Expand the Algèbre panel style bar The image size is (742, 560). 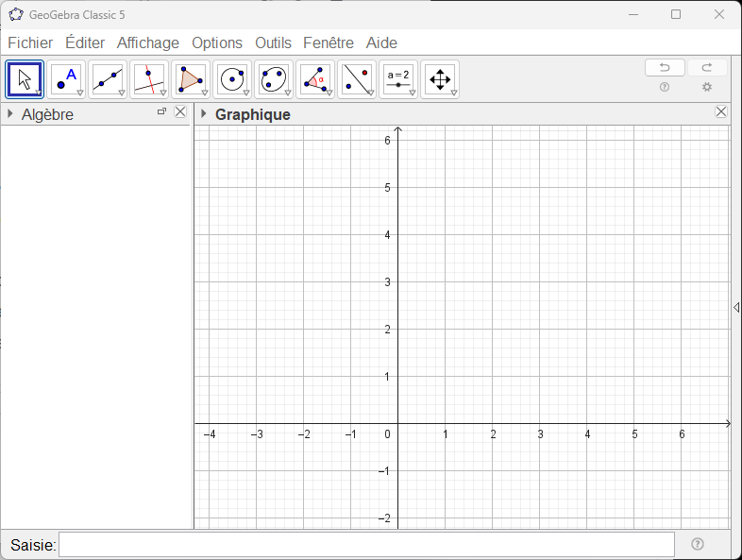pyautogui.click(x=10, y=114)
